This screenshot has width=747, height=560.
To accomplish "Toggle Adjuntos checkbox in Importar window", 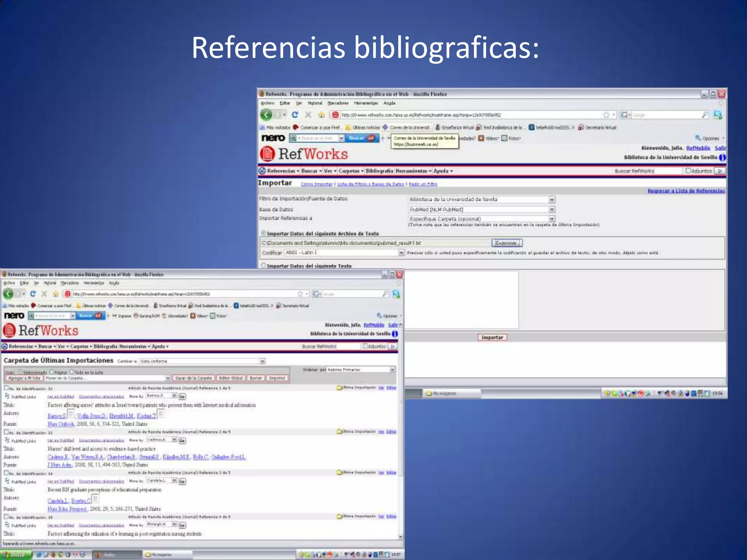I will tap(688, 170).
